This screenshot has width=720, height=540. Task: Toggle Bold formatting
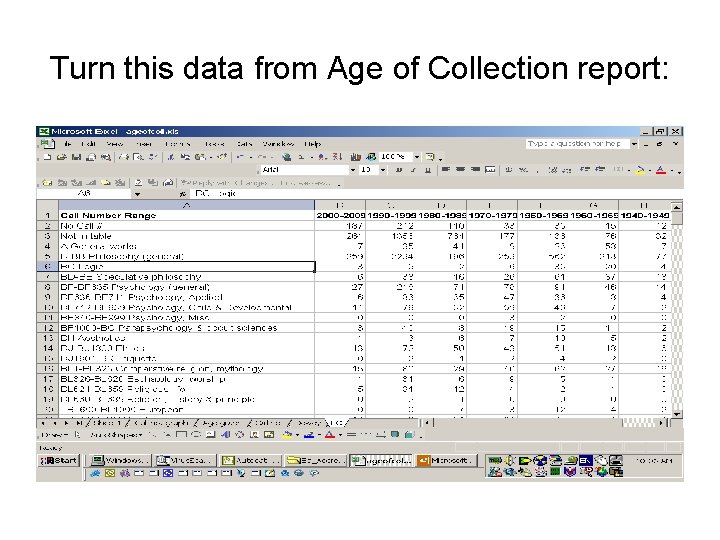click(x=399, y=170)
